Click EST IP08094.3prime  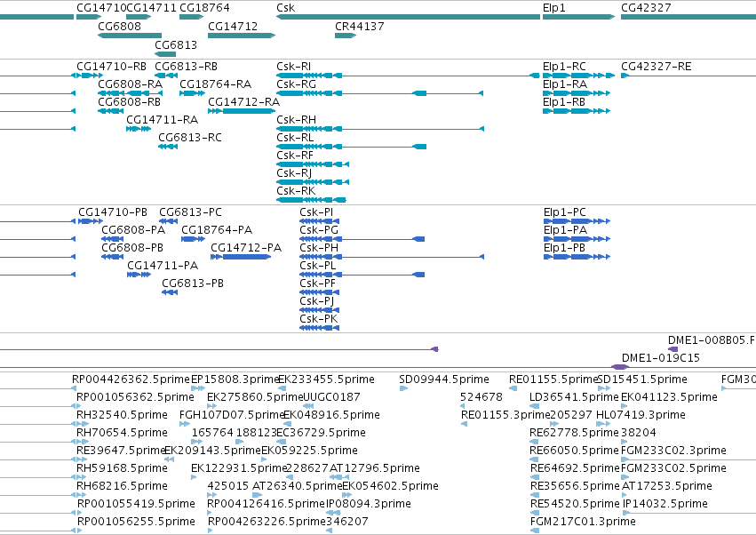point(369,504)
